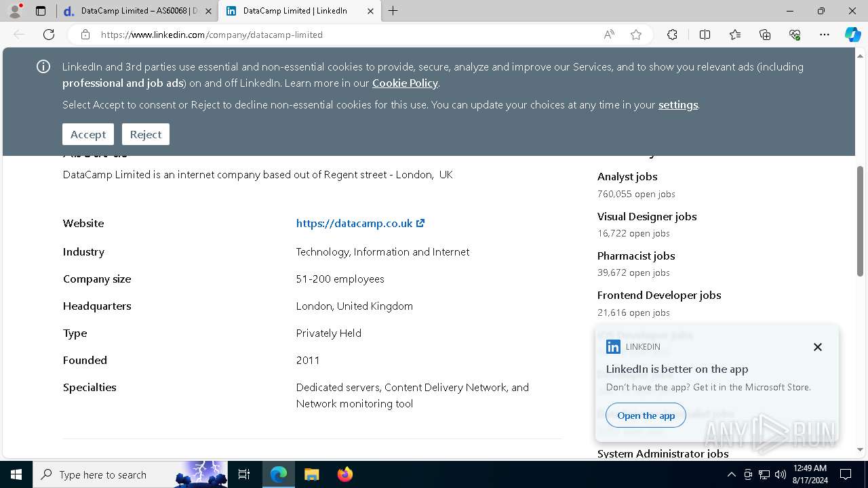Dismiss the LinkedIn app popup
868x488 pixels.
(x=818, y=347)
